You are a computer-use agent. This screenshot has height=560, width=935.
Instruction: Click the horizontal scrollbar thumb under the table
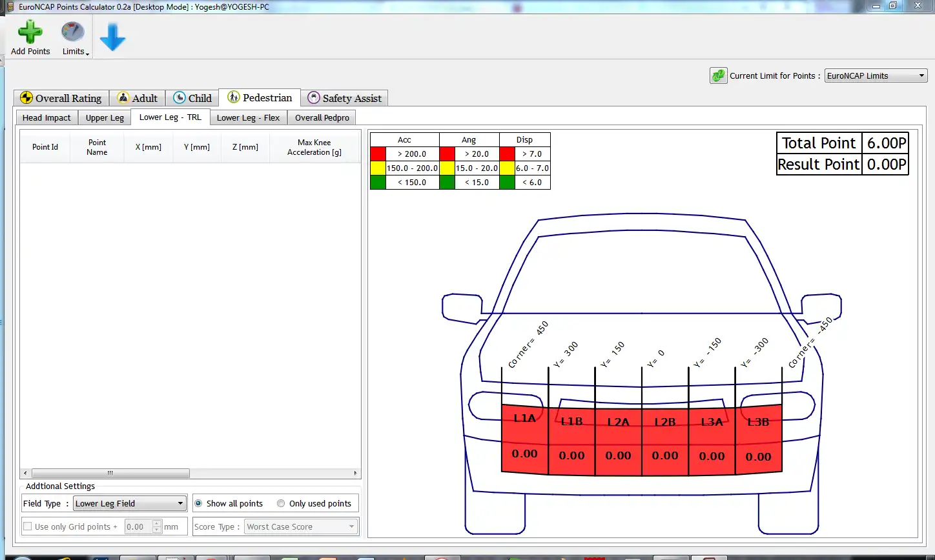coord(110,473)
